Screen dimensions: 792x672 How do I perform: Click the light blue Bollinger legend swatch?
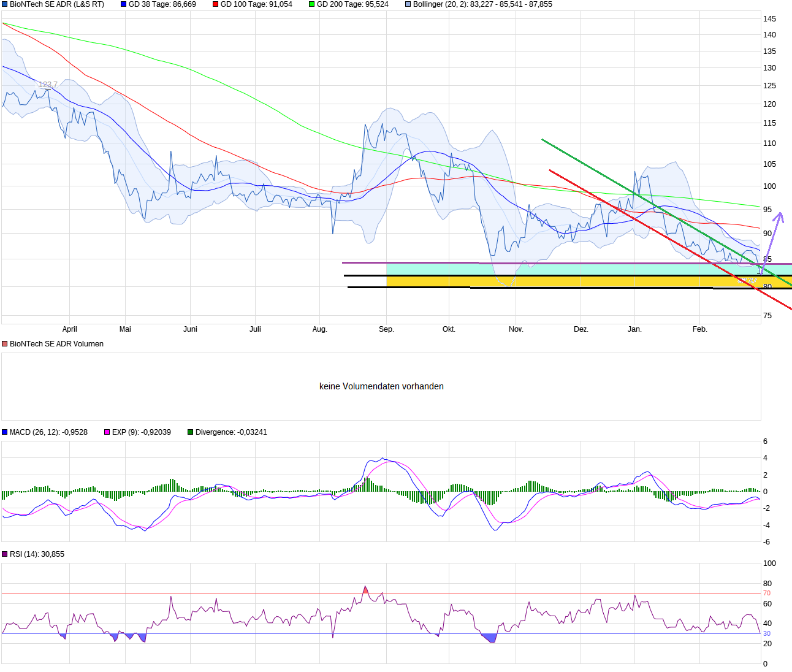408,4
